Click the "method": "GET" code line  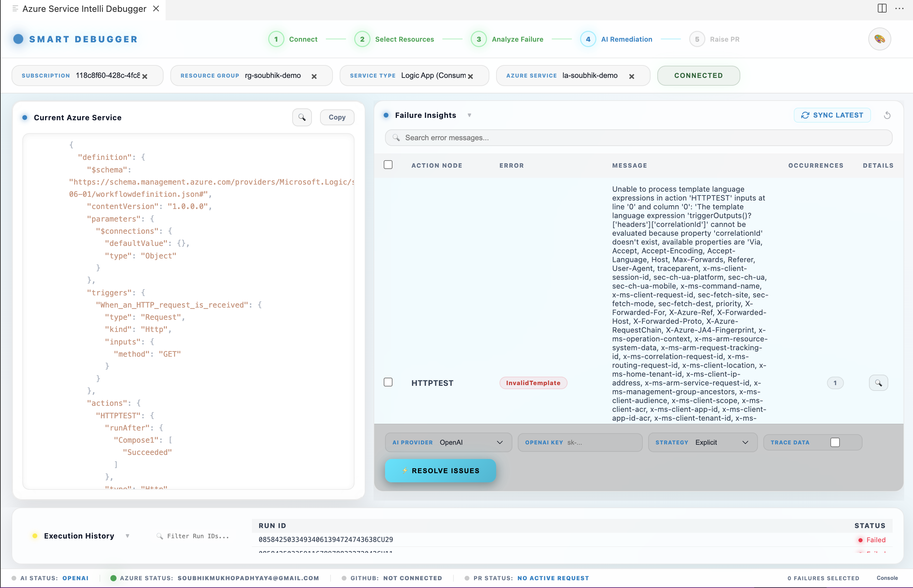[147, 354]
